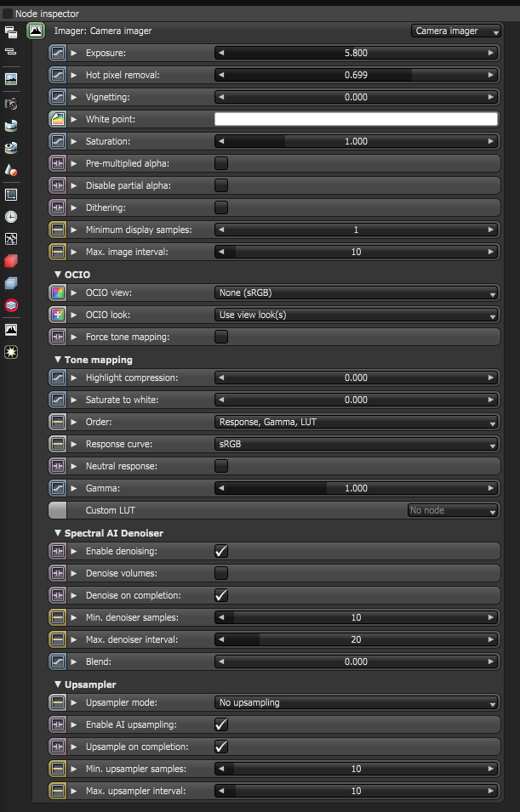Click the red cube icon in the sidebar

11,261
